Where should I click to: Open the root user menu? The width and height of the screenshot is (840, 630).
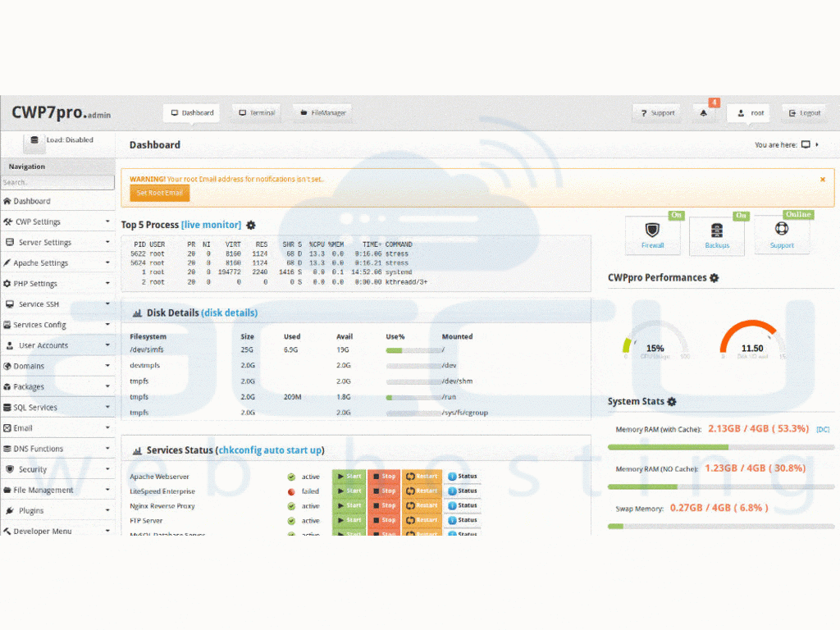click(748, 113)
